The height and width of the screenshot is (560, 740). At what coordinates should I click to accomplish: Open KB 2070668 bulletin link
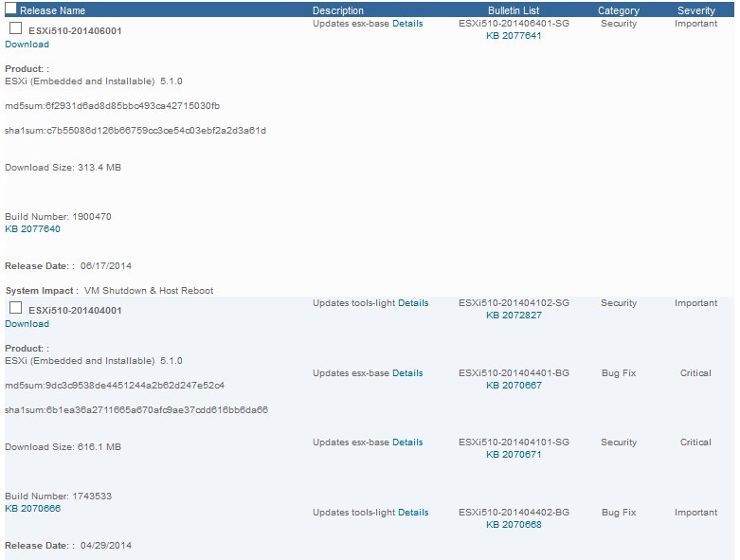pos(514,525)
